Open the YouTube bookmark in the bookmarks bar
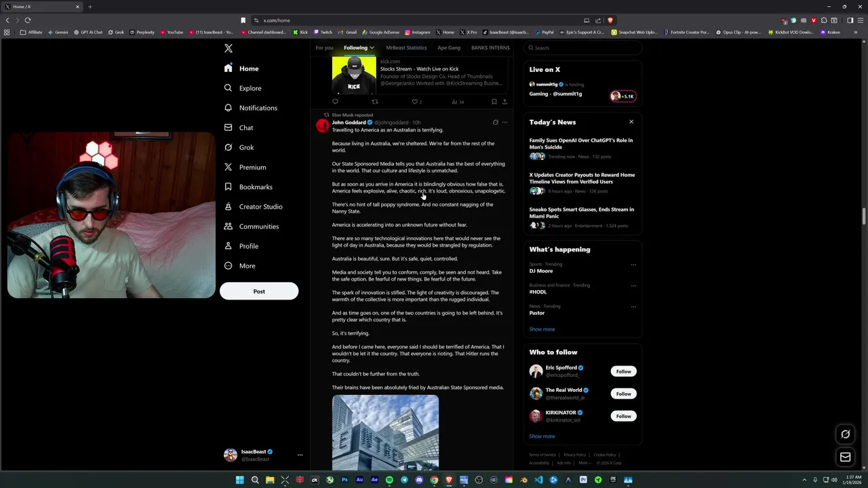This screenshot has height=488, width=868. [x=172, y=32]
